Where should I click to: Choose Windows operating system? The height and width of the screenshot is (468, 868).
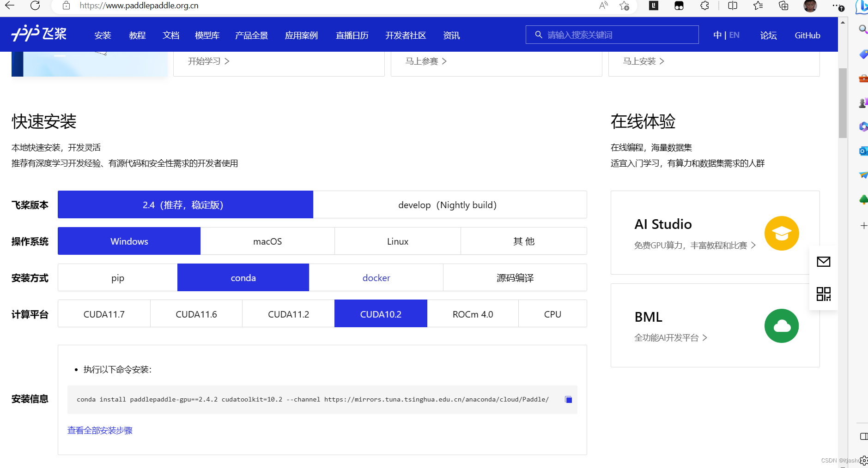click(x=129, y=241)
